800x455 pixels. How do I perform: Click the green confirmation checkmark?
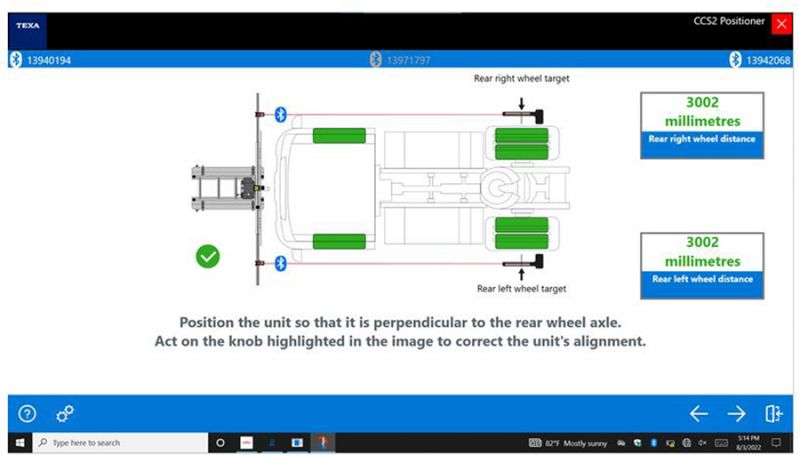(208, 256)
